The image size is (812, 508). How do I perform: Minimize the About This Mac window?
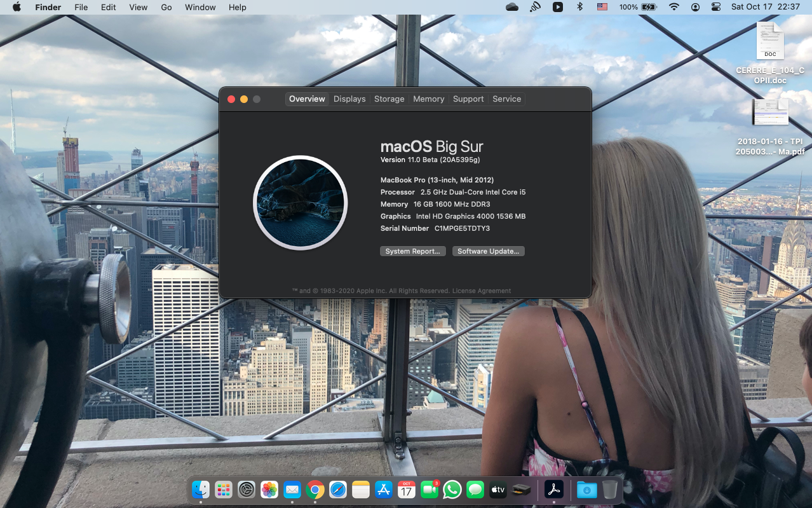point(244,99)
